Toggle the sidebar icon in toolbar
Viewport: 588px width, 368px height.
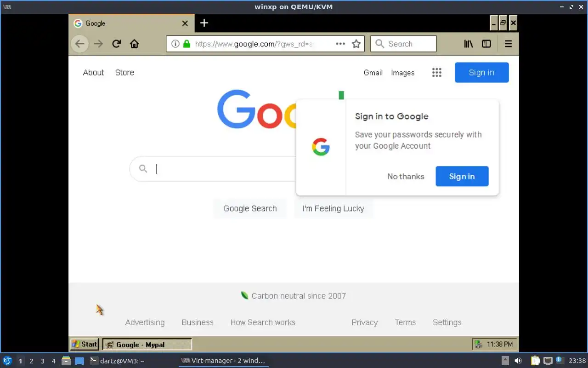pyautogui.click(x=486, y=44)
